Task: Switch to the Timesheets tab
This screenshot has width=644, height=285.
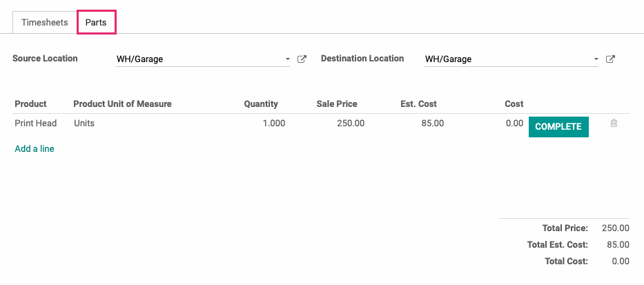Action: (x=45, y=23)
